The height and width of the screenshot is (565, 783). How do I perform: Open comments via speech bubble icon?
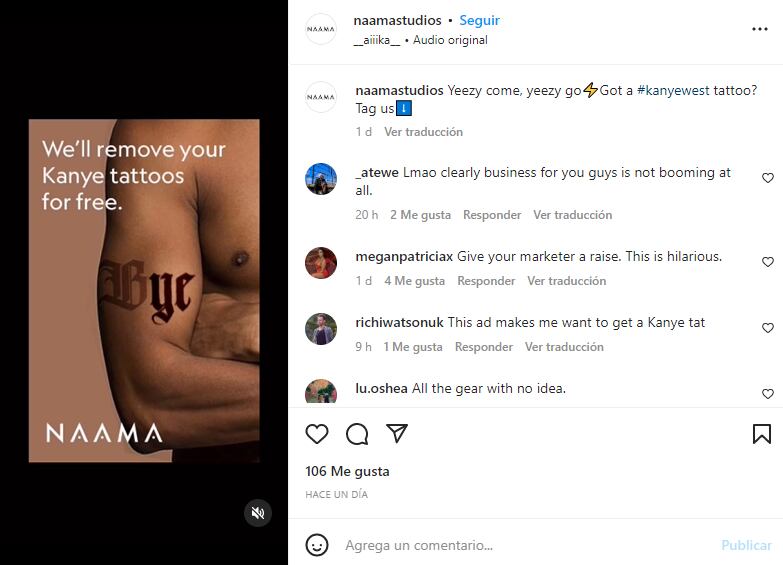click(357, 434)
